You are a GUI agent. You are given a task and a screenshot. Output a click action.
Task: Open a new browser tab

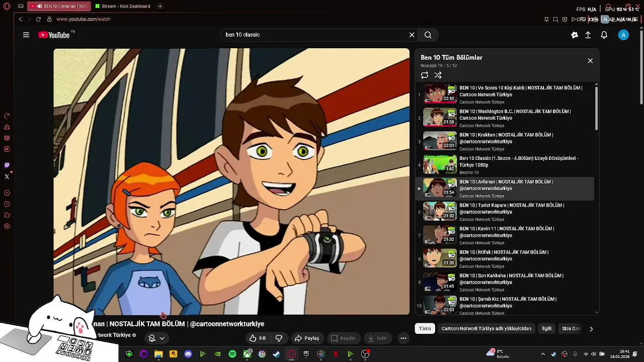pyautogui.click(x=160, y=7)
